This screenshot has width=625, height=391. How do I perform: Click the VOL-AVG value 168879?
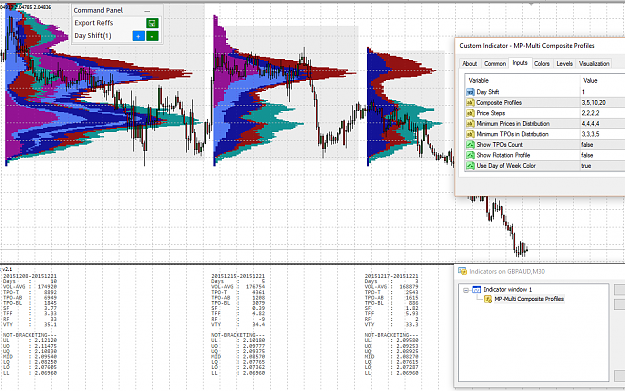[409, 287]
